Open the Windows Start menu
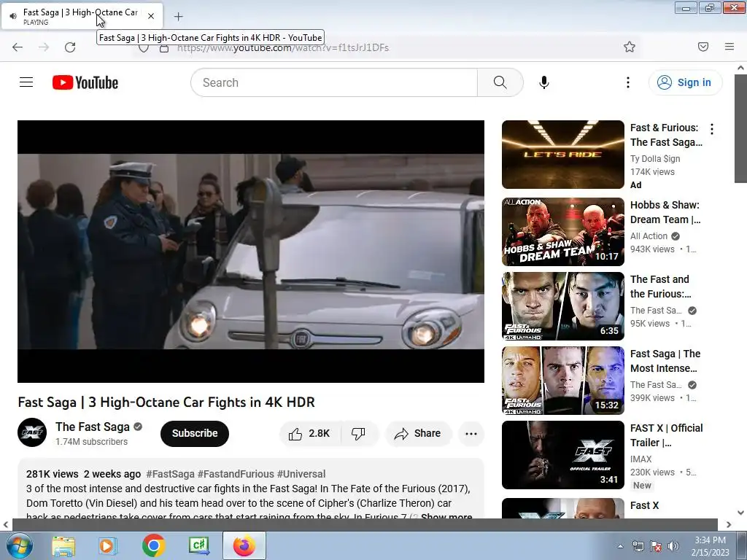 pyautogui.click(x=19, y=545)
